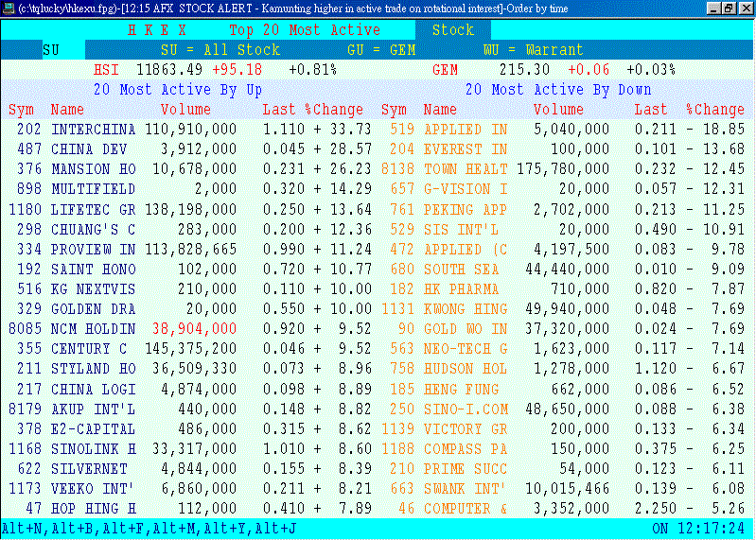Select stock 202 INTERCHINA row

(190, 130)
